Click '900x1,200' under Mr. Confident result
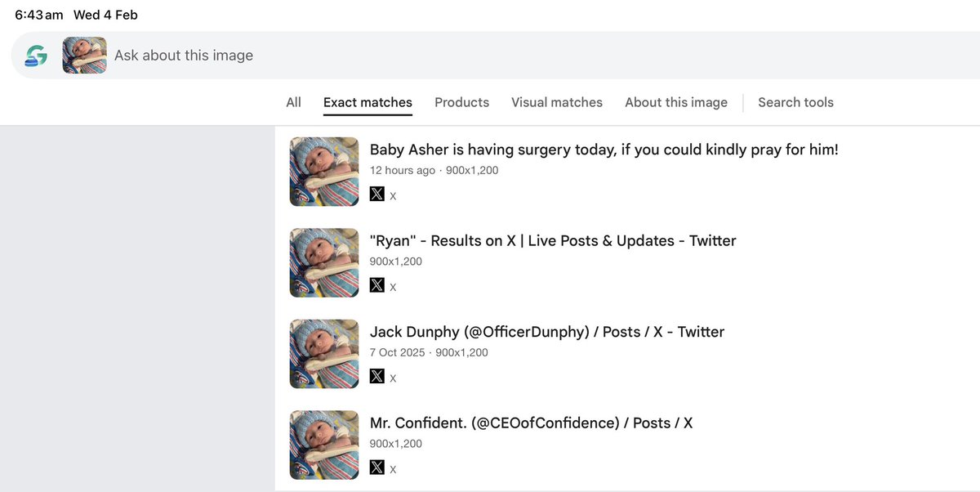980x492 pixels. tap(396, 444)
